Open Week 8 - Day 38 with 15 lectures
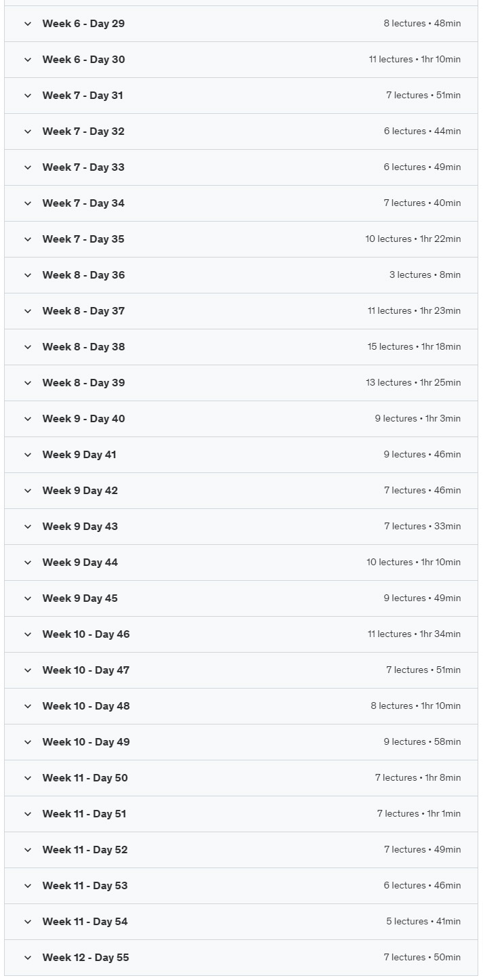Viewport: 483px width, 980px height. [241, 347]
